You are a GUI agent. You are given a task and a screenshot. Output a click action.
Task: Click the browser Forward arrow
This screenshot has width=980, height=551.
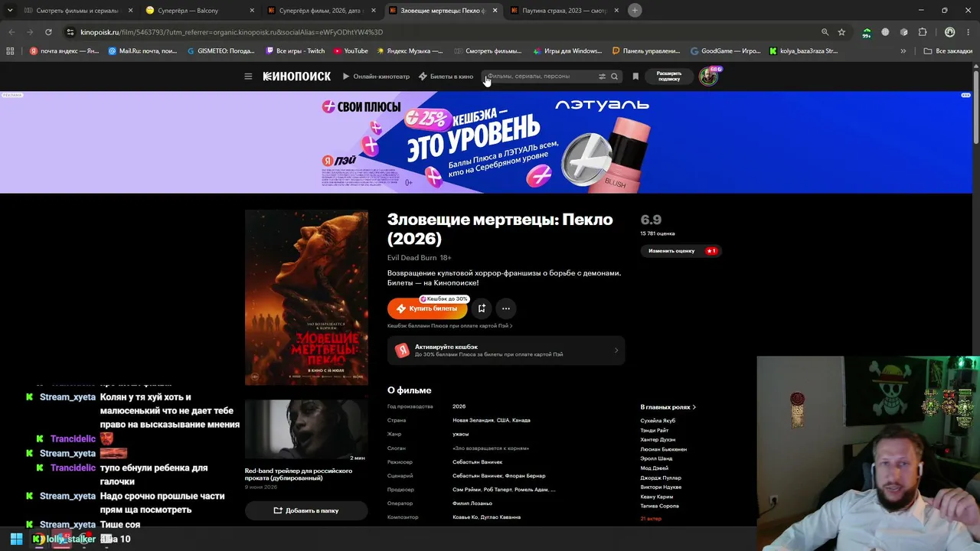point(30,32)
